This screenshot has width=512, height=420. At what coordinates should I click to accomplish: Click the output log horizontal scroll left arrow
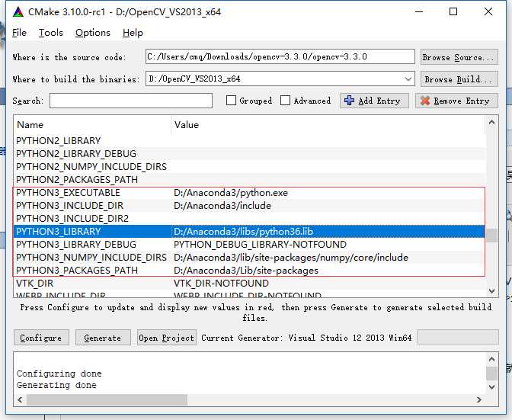(x=21, y=399)
